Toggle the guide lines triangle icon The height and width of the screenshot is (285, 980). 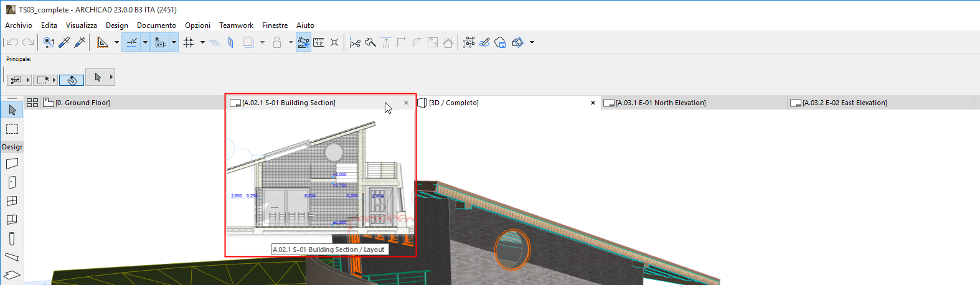click(x=103, y=42)
